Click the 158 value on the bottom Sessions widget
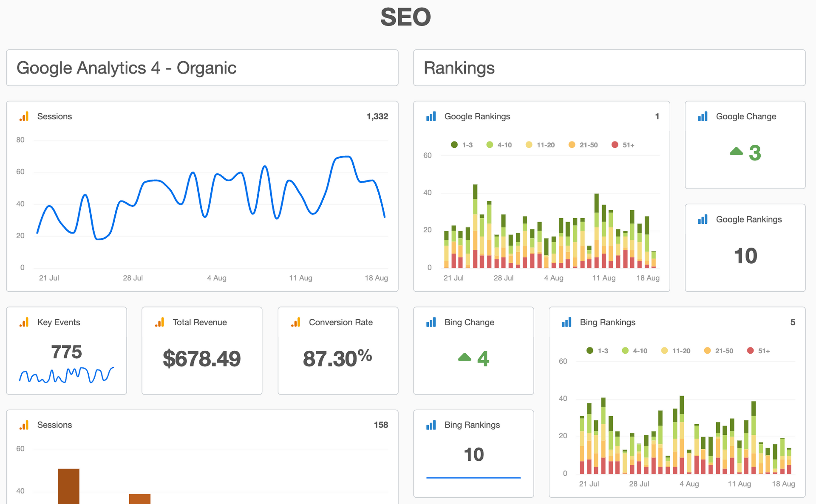Image resolution: width=816 pixels, height=504 pixels. [x=381, y=425]
